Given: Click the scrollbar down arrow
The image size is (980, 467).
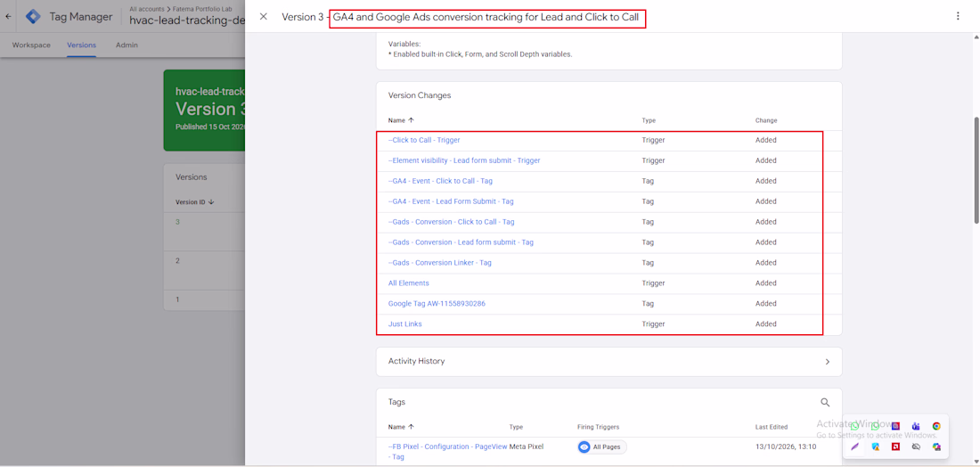Looking at the screenshot, I should tap(976, 463).
